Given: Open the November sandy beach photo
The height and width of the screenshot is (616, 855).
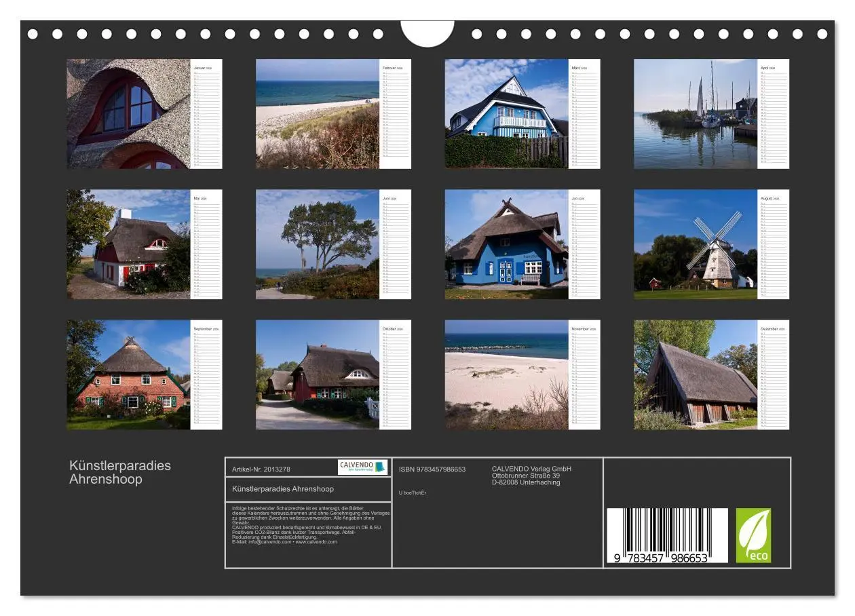Looking at the screenshot, I should 506,375.
